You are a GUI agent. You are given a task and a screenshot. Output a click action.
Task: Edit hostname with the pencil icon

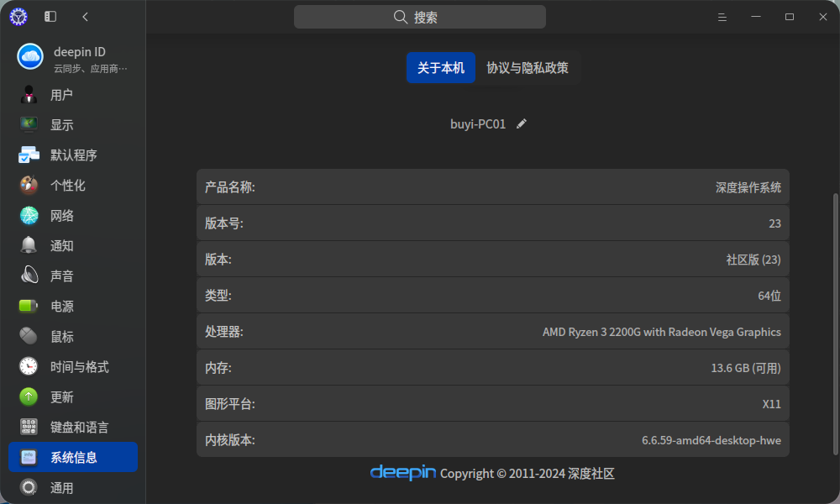[x=522, y=123]
